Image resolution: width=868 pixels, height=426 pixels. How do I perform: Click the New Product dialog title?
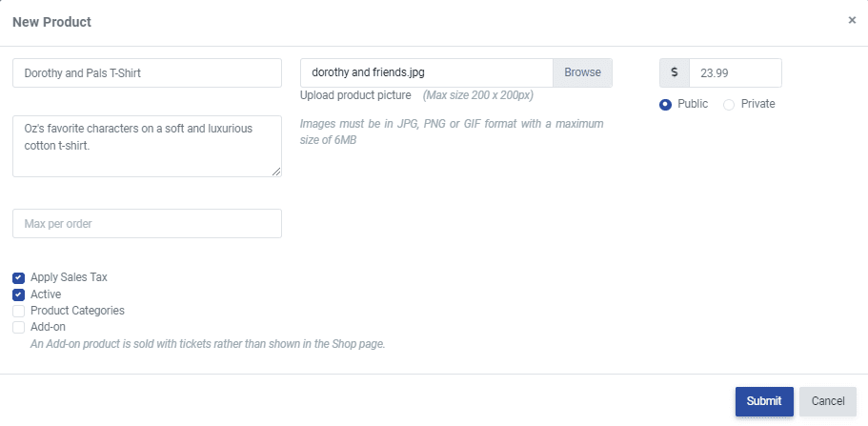pos(52,21)
